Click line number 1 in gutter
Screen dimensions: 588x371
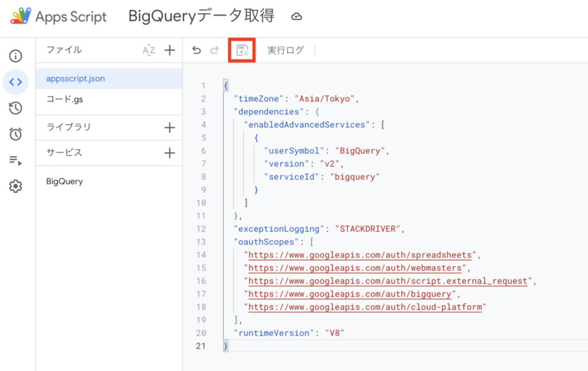point(203,86)
